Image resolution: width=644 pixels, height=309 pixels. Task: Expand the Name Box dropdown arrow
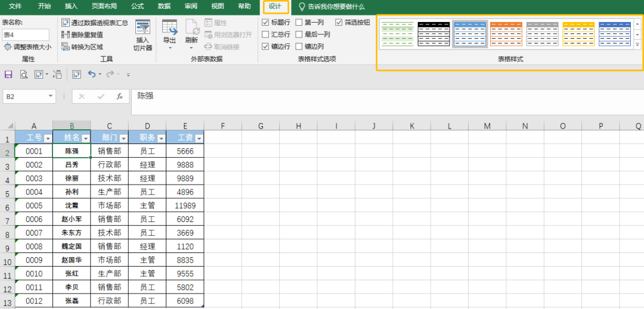51,96
